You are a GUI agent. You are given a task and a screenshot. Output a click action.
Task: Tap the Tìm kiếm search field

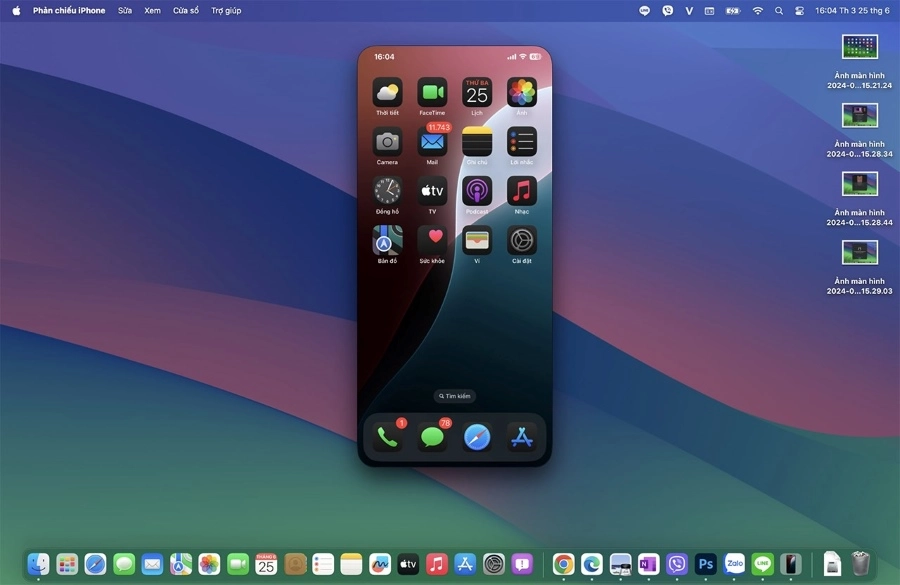pyautogui.click(x=454, y=395)
